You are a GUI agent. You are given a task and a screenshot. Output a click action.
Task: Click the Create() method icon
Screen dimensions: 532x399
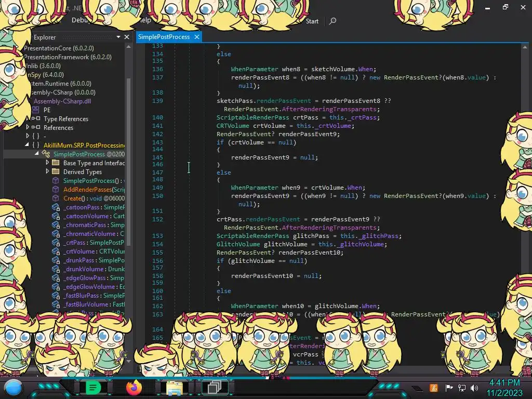(x=56, y=198)
